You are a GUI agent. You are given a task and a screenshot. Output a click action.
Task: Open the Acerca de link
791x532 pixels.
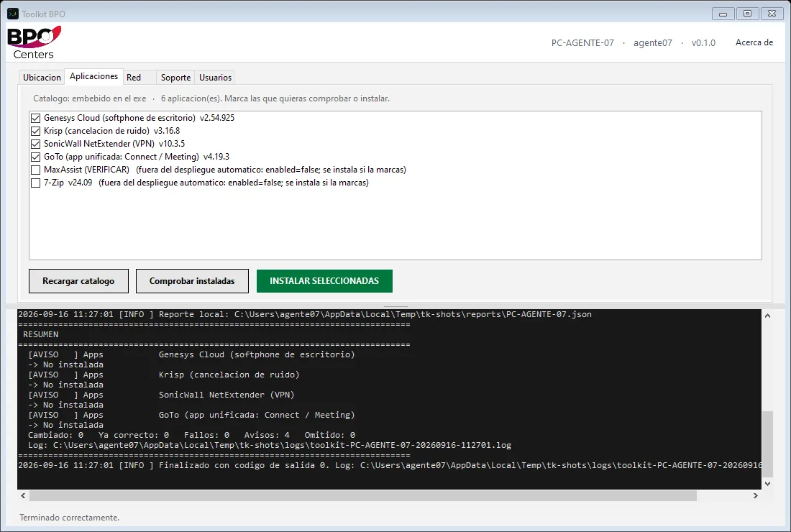(x=754, y=42)
